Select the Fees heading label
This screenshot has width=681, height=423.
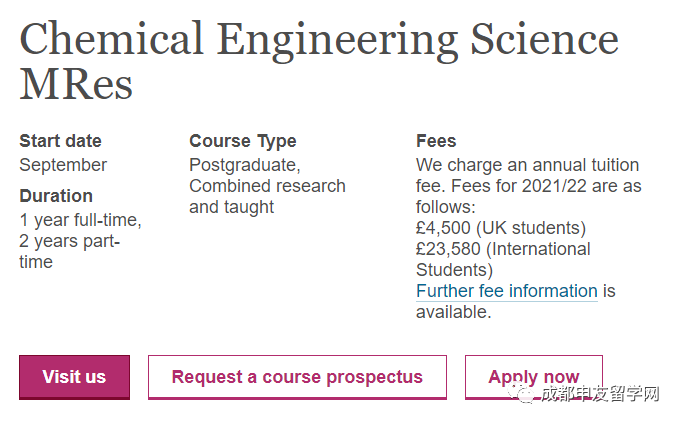click(x=436, y=141)
